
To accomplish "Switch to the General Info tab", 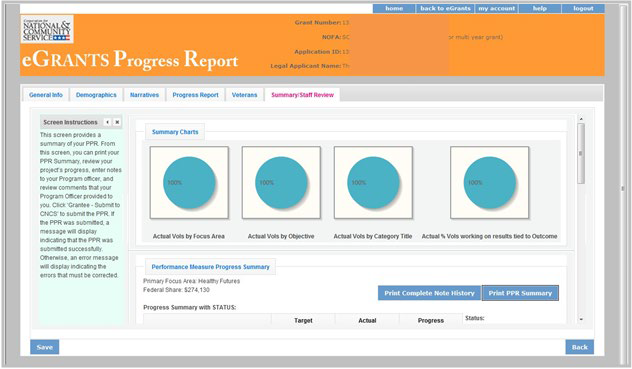I will click(46, 95).
